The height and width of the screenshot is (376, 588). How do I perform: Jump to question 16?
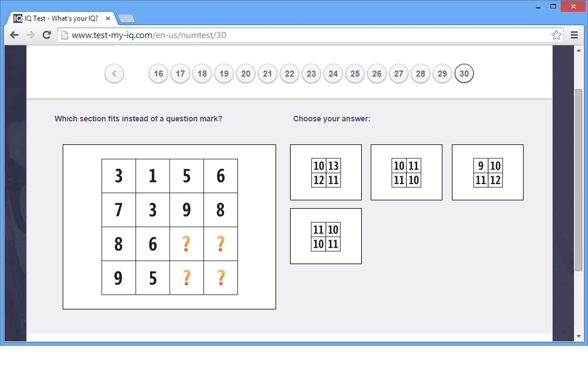(x=158, y=73)
